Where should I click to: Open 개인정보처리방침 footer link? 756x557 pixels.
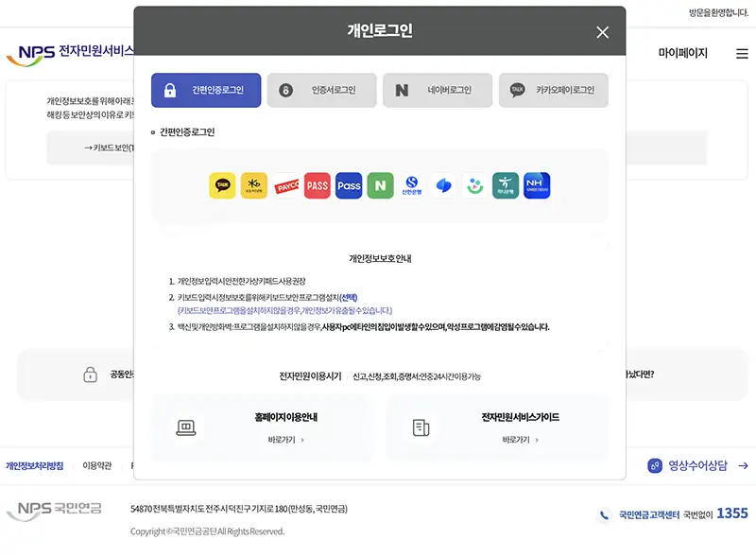pos(34,466)
